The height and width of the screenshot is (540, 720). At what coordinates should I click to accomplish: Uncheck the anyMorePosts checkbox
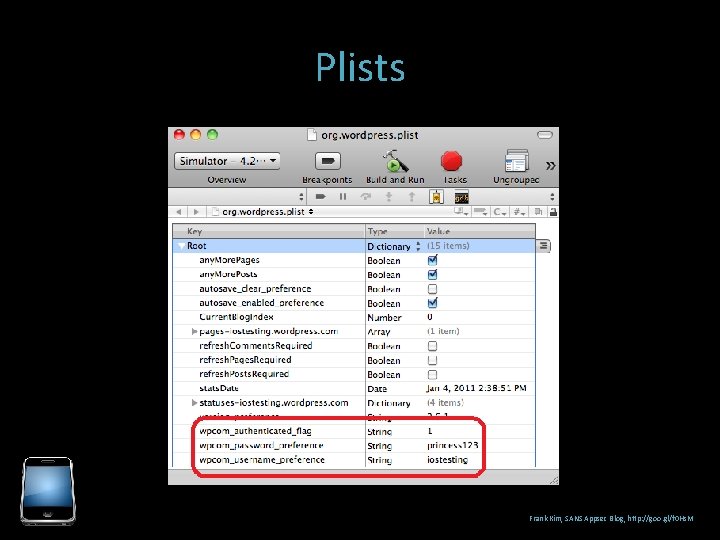(432, 275)
